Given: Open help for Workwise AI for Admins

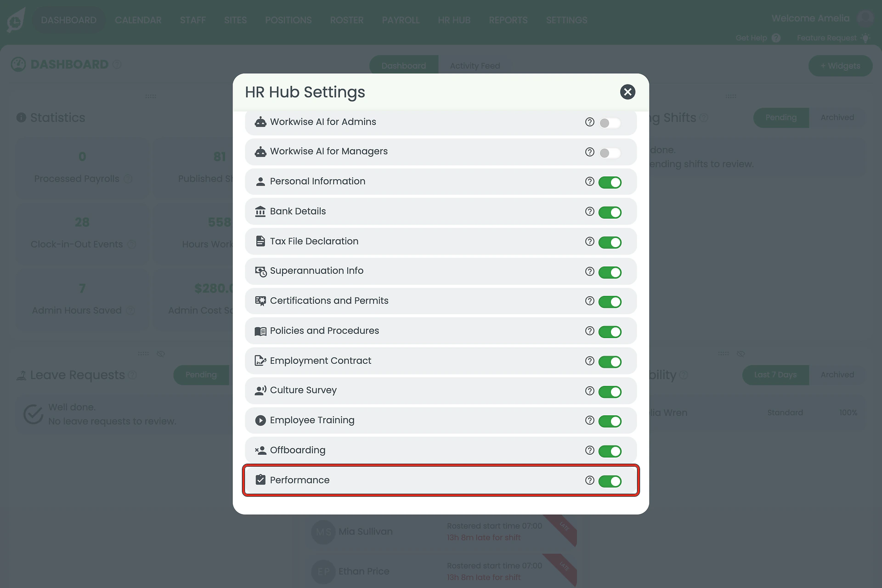Looking at the screenshot, I should point(590,122).
